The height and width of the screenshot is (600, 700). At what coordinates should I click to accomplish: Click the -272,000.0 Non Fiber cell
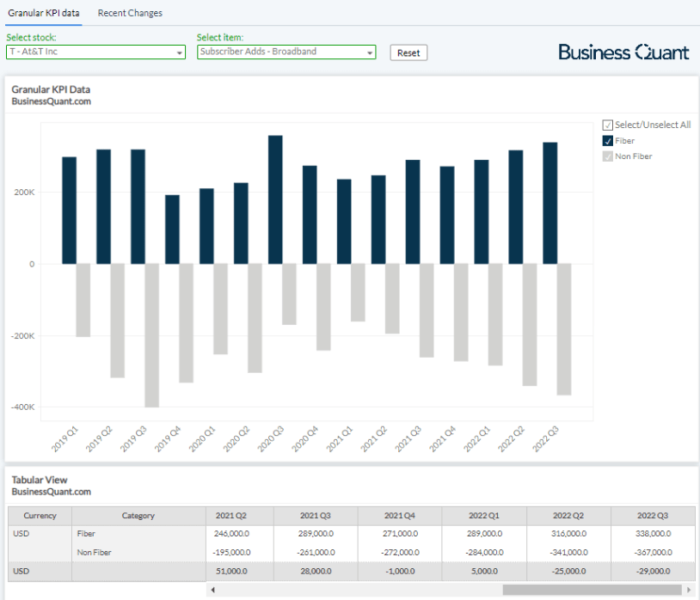pyautogui.click(x=400, y=552)
